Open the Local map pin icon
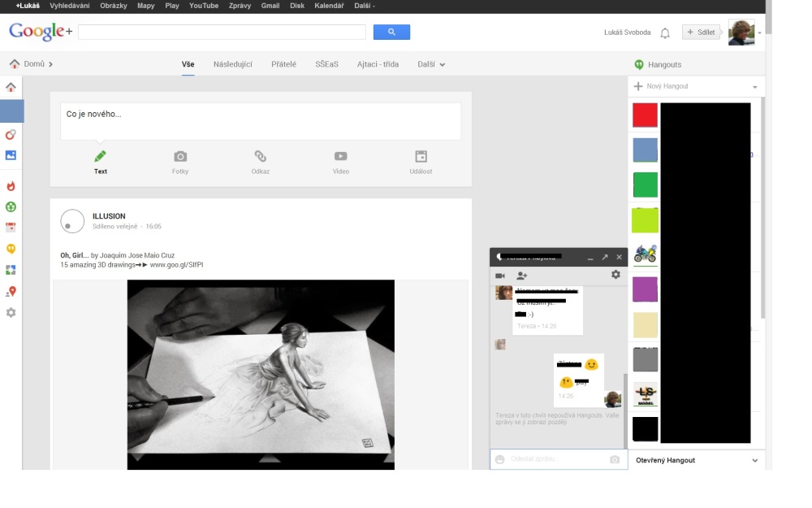Screen dimensions: 812x508 tap(11, 291)
